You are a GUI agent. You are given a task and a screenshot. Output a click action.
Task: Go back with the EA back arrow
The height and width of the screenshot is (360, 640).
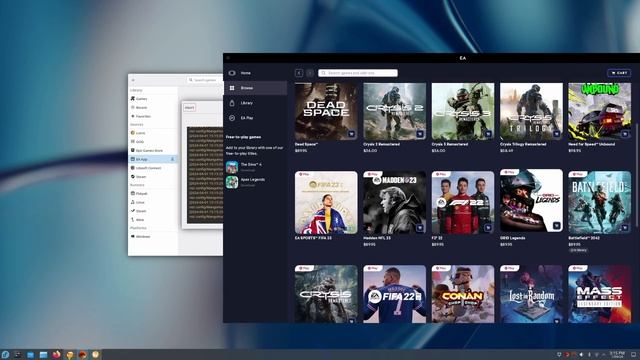coord(299,73)
